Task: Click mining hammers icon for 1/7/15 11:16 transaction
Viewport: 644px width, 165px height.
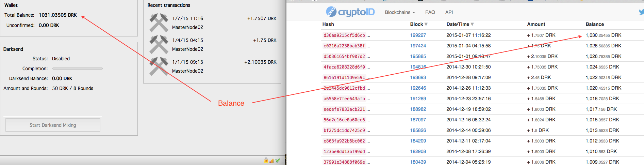Action: 159,22
